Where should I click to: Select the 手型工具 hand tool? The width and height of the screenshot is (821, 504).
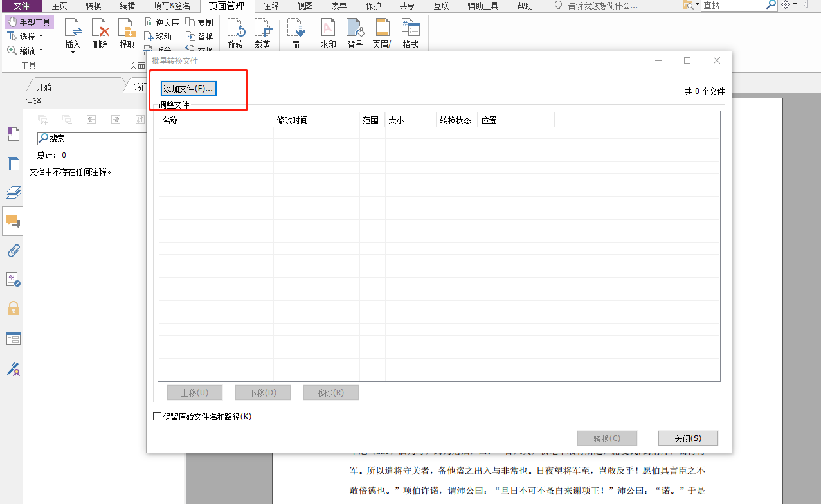tap(28, 21)
